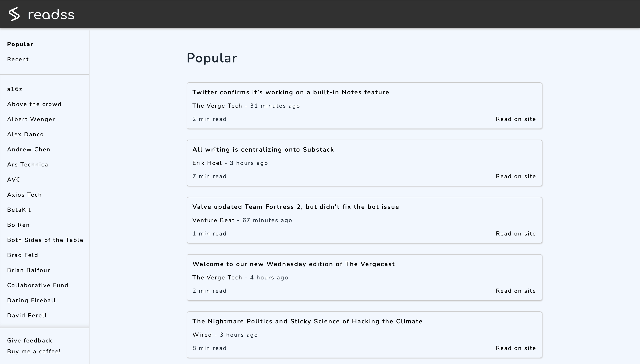Open Albert Wenger's feed

(31, 119)
